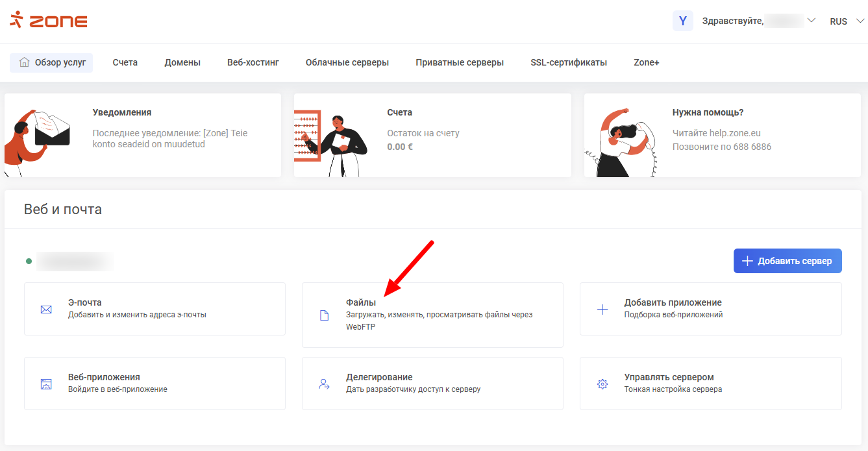Click the blue Y avatar badge
This screenshot has width=868, height=451.
pyautogui.click(x=682, y=21)
